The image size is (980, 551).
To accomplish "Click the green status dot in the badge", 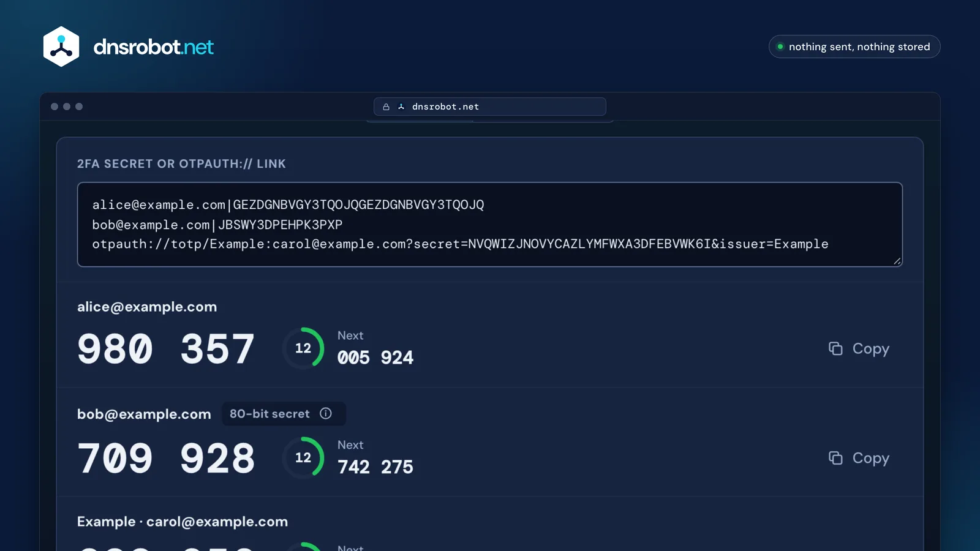I will pyautogui.click(x=780, y=47).
